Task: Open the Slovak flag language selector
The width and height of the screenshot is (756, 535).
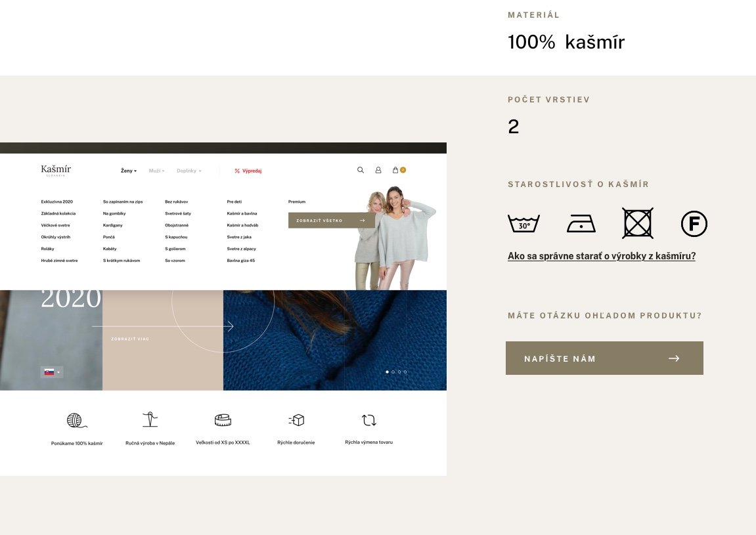Action: pos(51,372)
